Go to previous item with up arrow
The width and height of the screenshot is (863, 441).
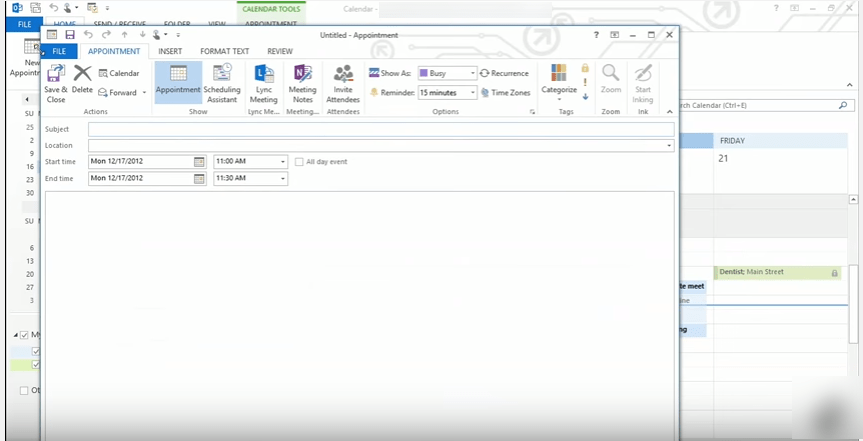pos(124,35)
